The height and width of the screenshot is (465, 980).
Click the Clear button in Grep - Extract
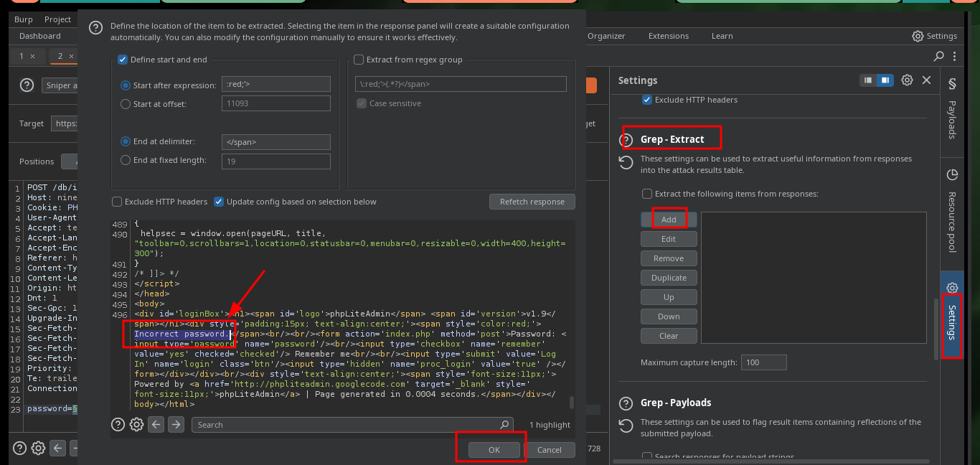pyautogui.click(x=669, y=336)
